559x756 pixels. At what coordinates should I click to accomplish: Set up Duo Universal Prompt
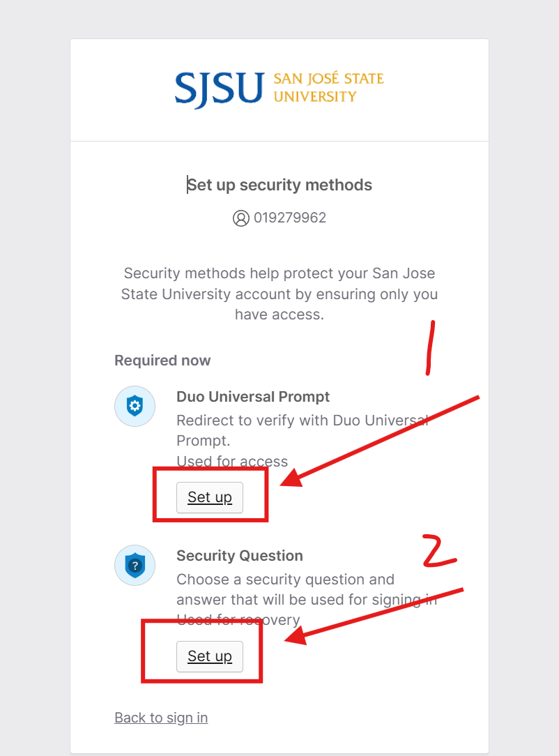click(210, 497)
